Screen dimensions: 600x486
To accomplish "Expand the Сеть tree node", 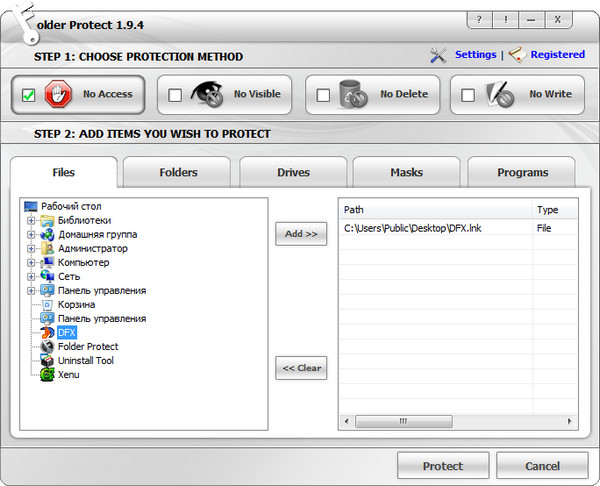I will 31,277.
